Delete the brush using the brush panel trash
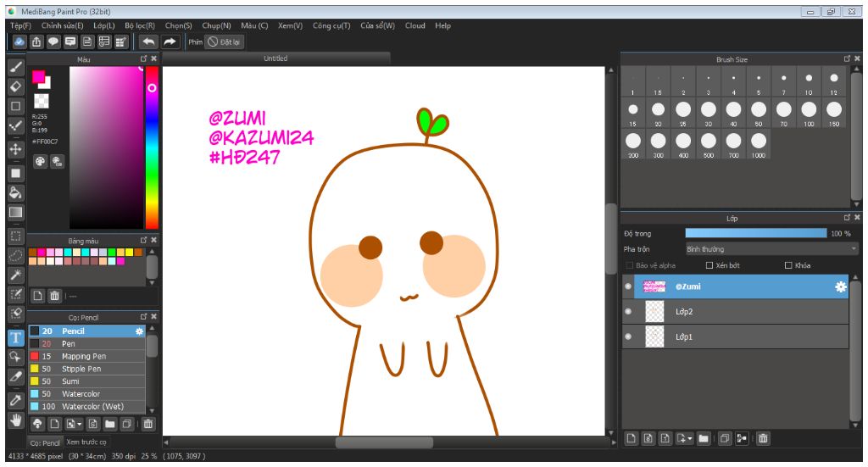868x467 pixels. click(x=147, y=425)
